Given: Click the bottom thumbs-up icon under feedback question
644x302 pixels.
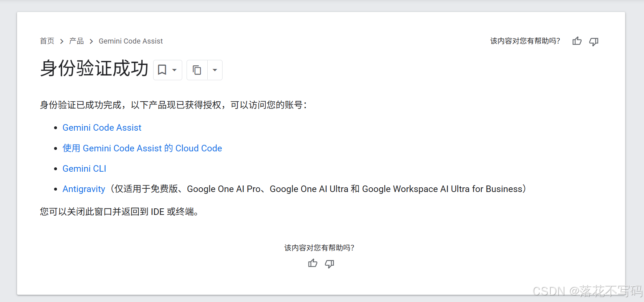Looking at the screenshot, I should [x=313, y=263].
